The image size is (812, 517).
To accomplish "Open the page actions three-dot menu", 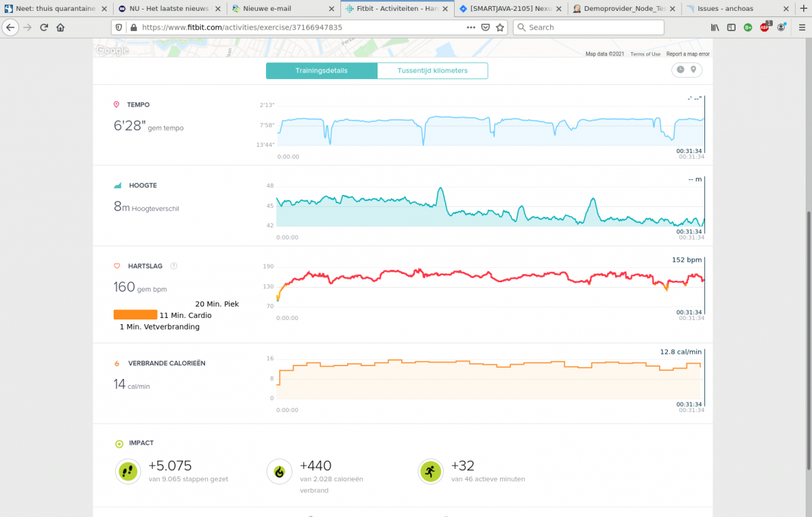I will pyautogui.click(x=471, y=28).
